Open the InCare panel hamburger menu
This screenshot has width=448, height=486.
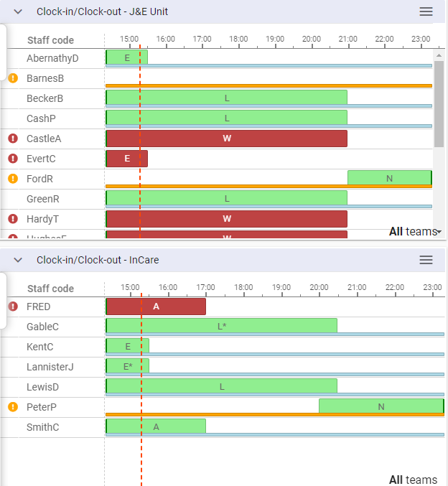click(426, 260)
